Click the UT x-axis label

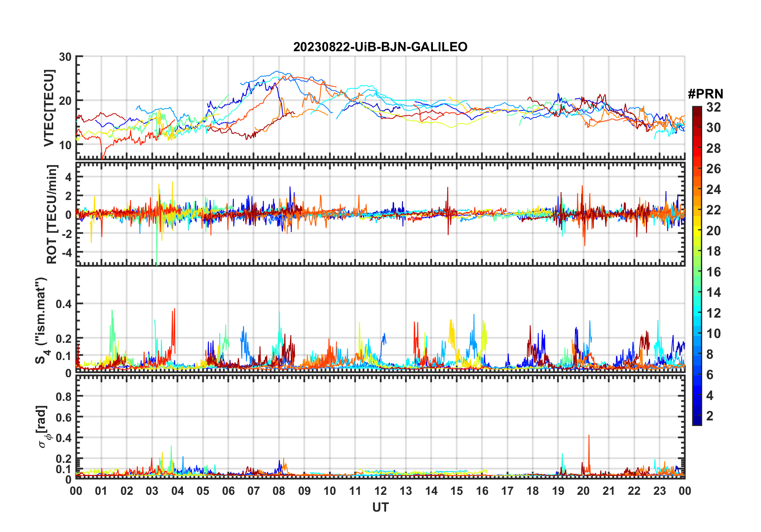tap(380, 507)
